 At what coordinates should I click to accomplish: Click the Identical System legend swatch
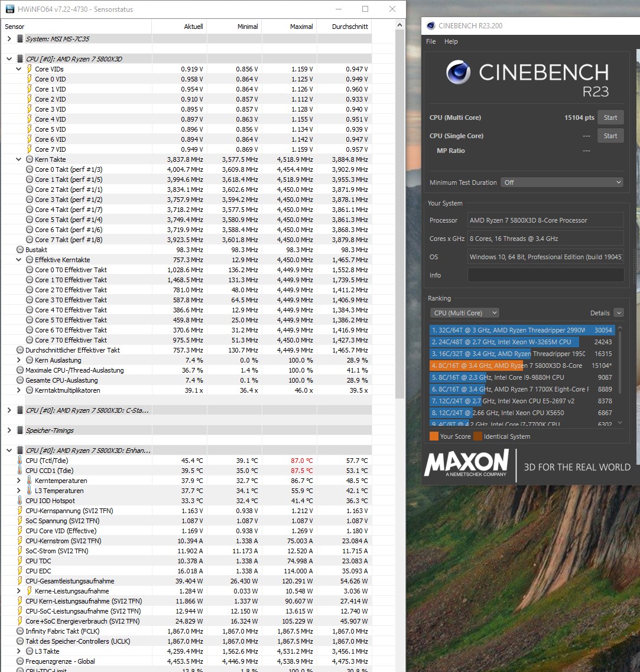tap(477, 436)
